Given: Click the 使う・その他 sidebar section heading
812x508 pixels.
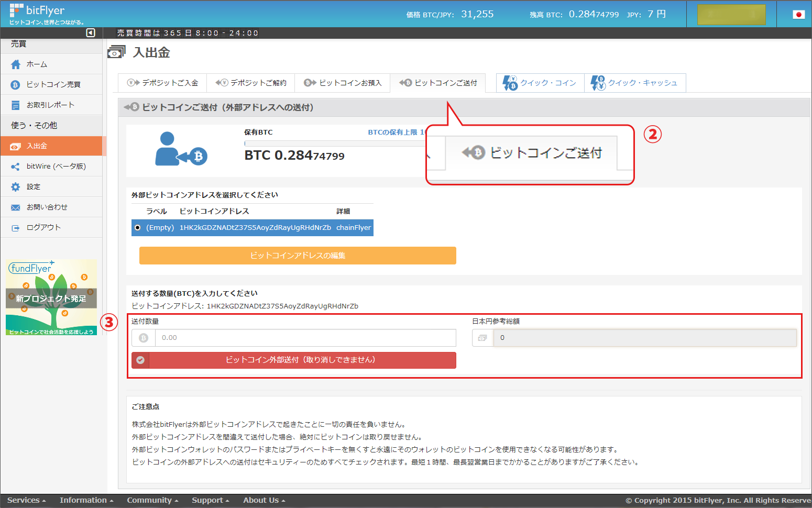Looking at the screenshot, I should (34, 126).
